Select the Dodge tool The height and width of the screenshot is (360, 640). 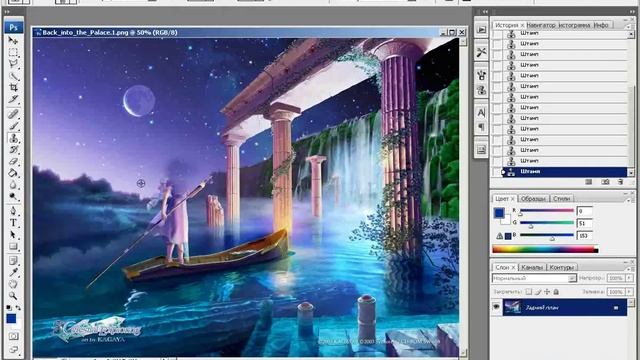pyautogui.click(x=13, y=197)
